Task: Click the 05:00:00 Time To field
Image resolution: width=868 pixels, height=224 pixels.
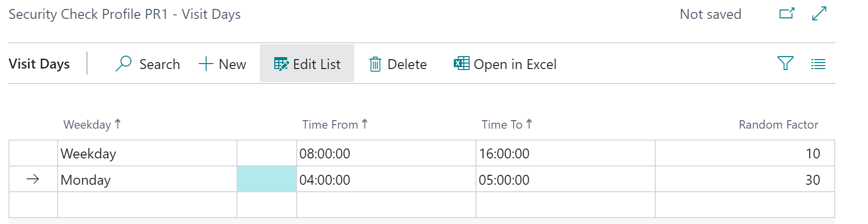Action: [x=504, y=180]
